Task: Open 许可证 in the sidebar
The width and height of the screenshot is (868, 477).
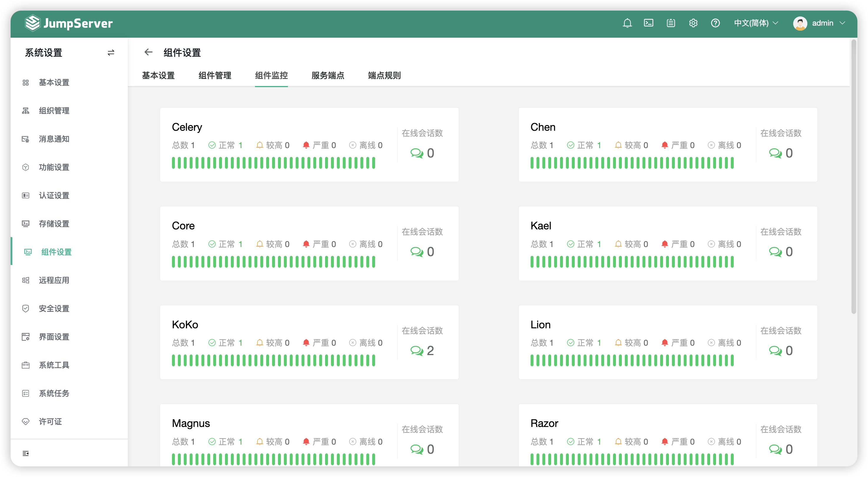Action: pyautogui.click(x=69, y=422)
